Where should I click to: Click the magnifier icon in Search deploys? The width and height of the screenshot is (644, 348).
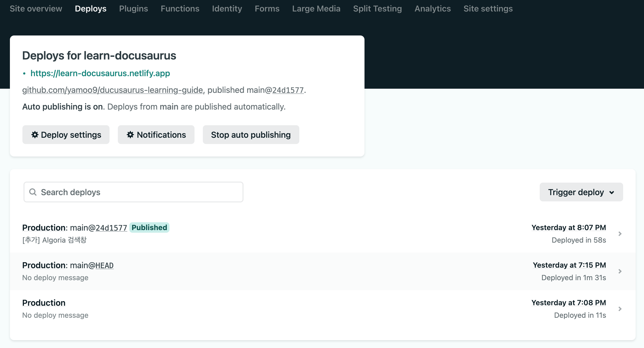pos(33,192)
